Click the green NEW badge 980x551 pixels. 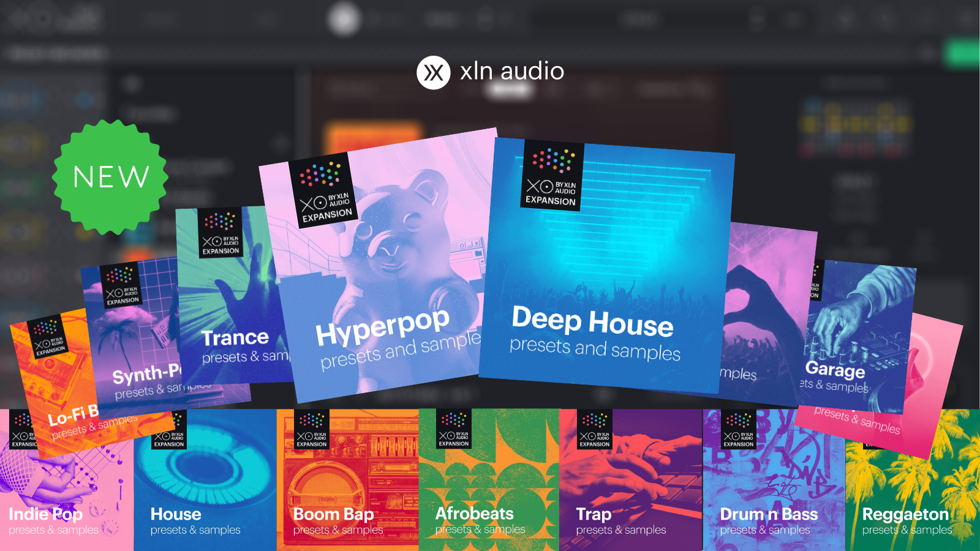click(x=110, y=177)
